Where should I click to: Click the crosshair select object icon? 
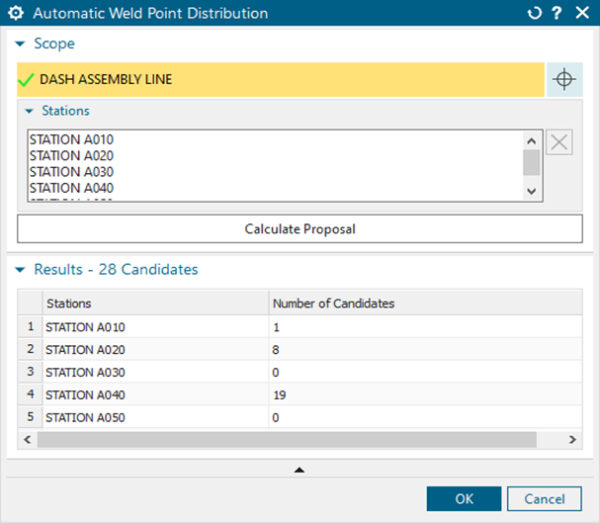click(x=564, y=80)
